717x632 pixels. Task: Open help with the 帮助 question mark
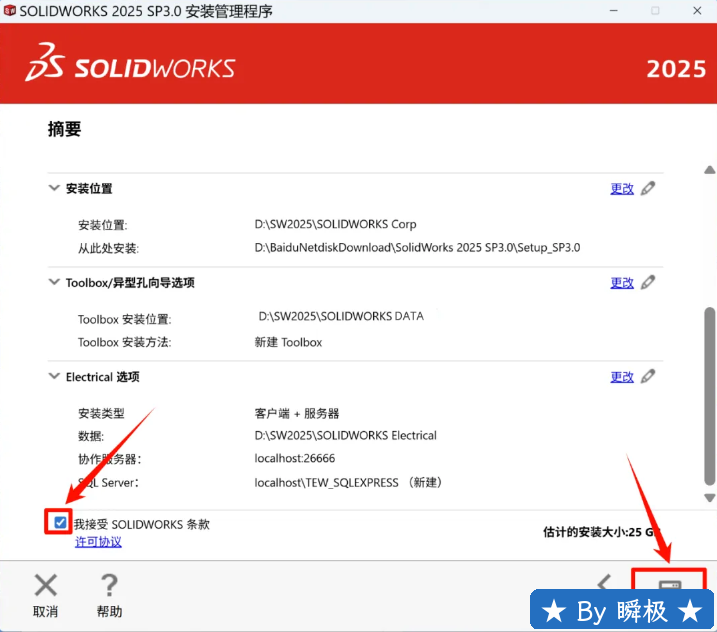click(109, 586)
